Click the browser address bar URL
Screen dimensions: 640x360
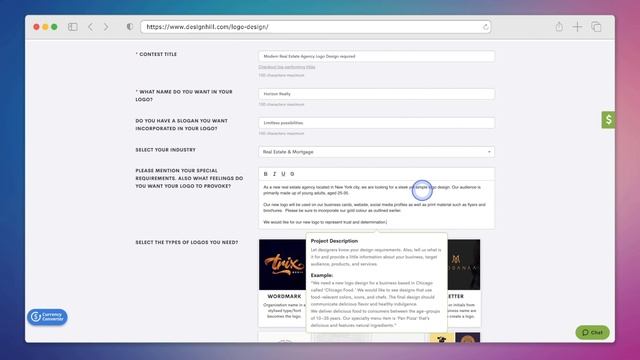316,27
